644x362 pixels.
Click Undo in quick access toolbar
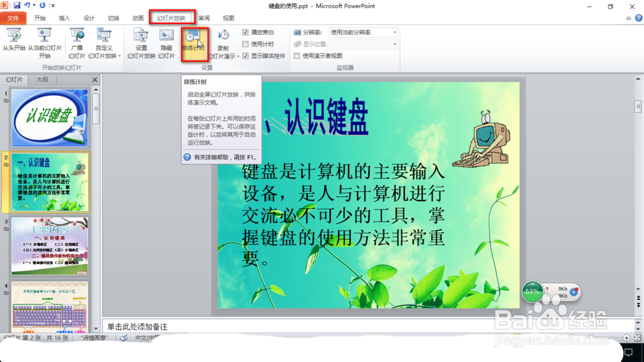[27, 5]
